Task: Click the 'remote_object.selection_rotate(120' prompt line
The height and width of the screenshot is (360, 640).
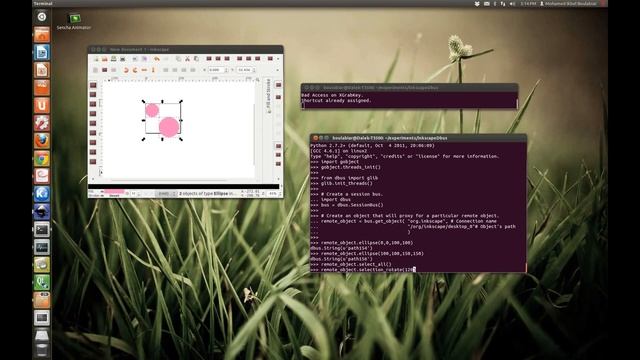Action: coord(363,269)
